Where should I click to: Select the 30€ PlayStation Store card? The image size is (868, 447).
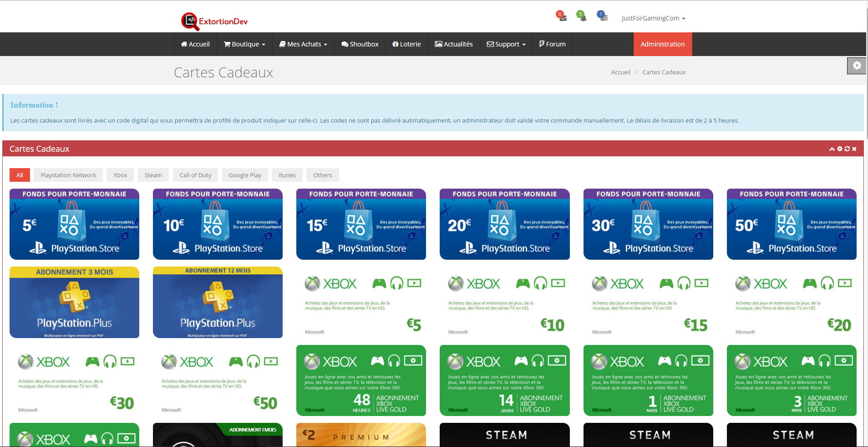[x=648, y=224]
